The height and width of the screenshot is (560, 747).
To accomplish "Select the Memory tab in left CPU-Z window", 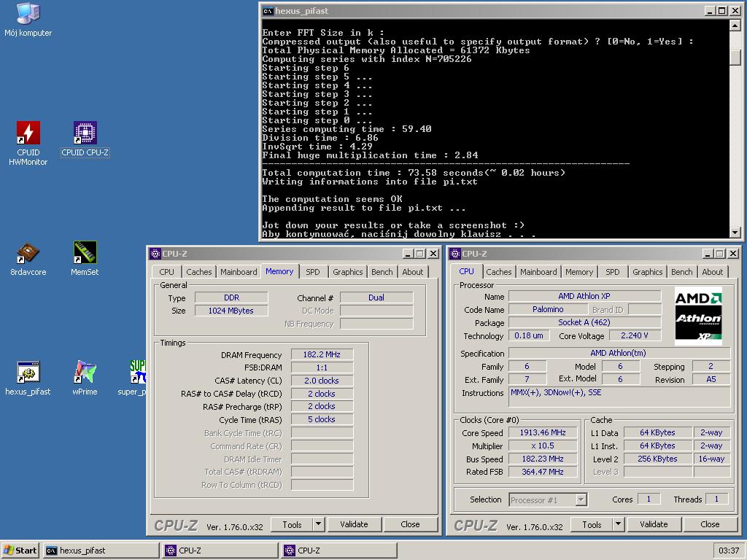I will (279, 271).
